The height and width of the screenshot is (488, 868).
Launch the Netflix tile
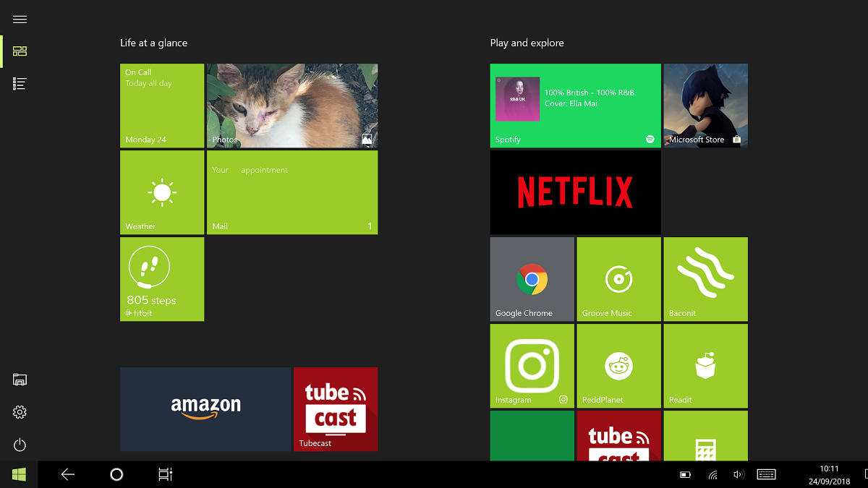tap(576, 192)
